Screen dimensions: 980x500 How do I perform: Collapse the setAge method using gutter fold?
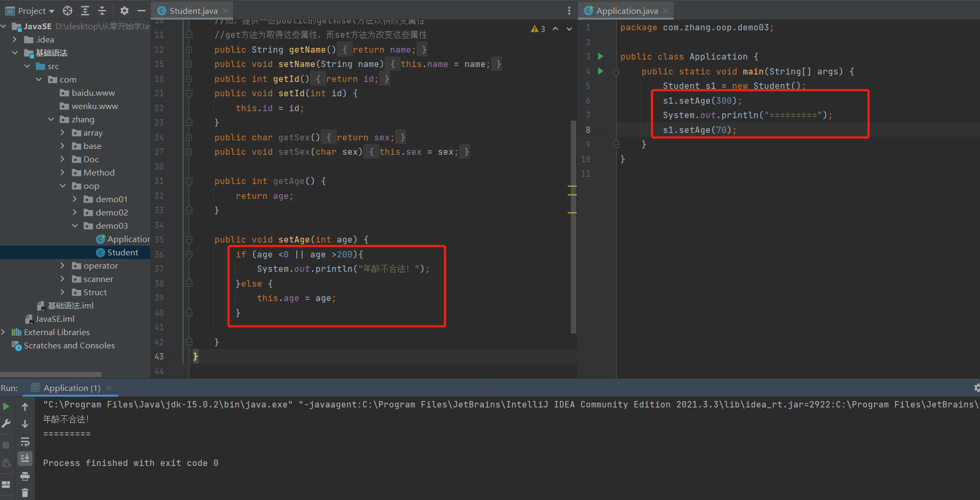pyautogui.click(x=189, y=240)
